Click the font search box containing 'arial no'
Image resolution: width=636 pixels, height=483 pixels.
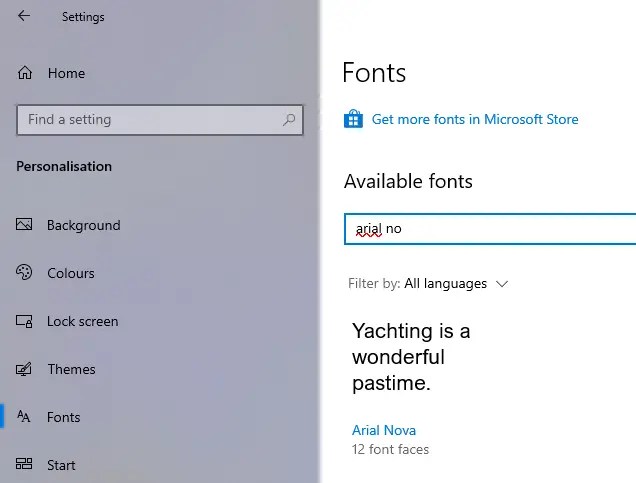point(490,229)
